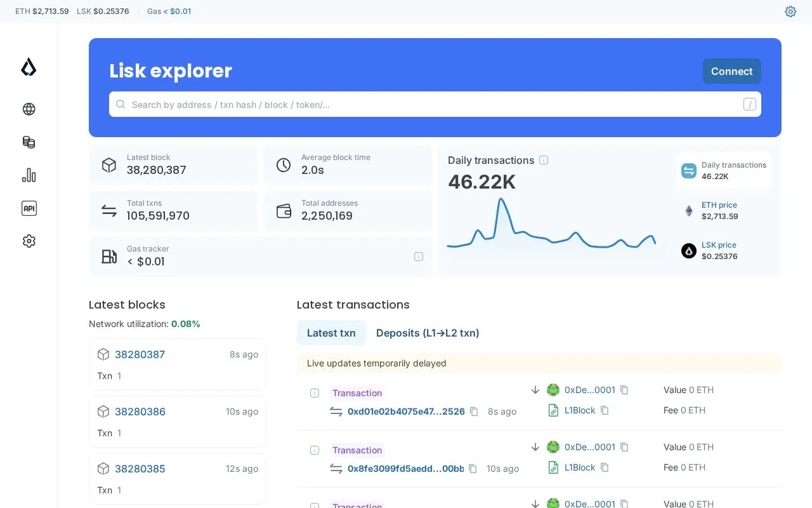Open the Charts & stats bar icon
This screenshot has height=508, width=812.
[29, 175]
